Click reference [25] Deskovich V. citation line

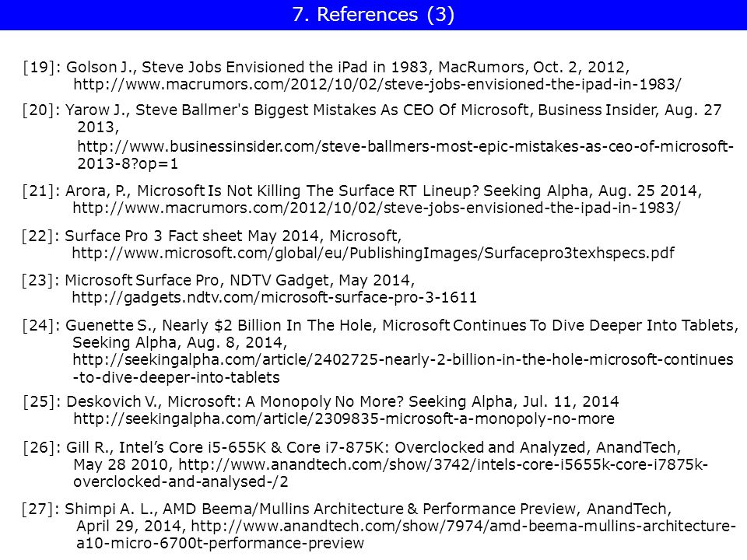pos(321,401)
